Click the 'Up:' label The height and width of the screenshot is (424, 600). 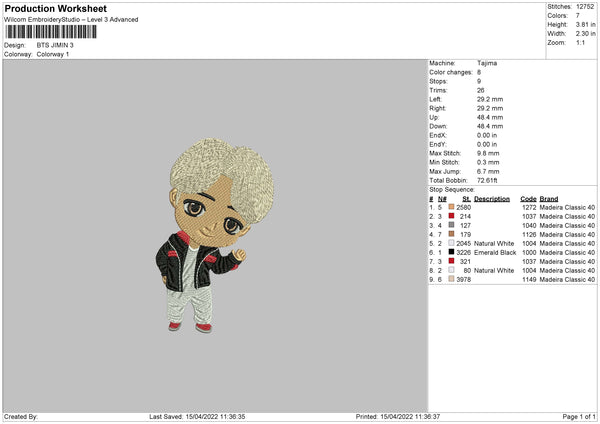pos(434,117)
